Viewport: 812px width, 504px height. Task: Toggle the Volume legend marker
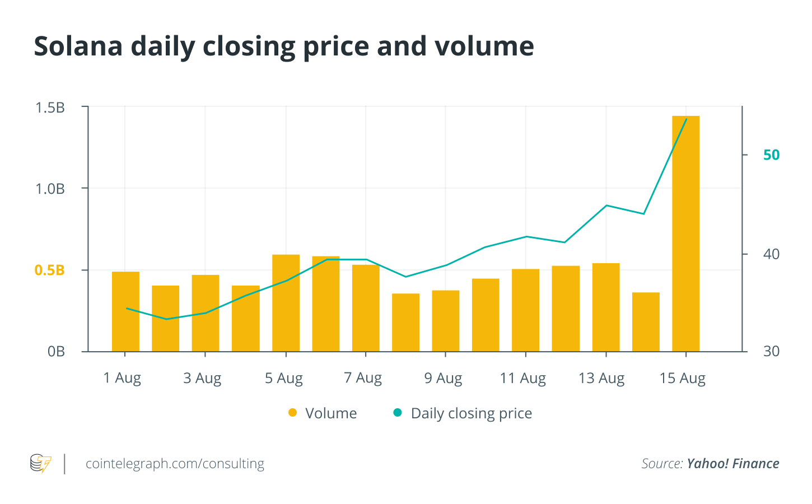[x=292, y=413]
